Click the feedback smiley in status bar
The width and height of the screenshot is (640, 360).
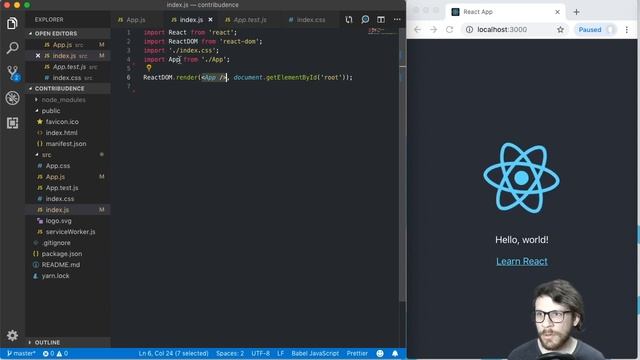point(380,353)
